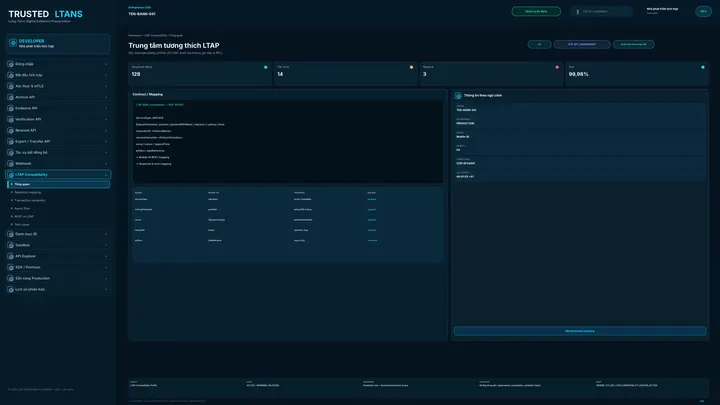Image resolution: width=720 pixels, height=405 pixels.
Task: Expand the Webhook chevron
Action: click(x=106, y=163)
